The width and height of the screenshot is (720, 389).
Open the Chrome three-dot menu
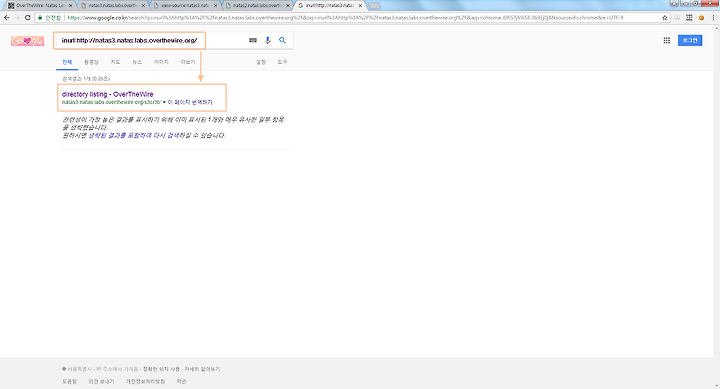(713, 17)
